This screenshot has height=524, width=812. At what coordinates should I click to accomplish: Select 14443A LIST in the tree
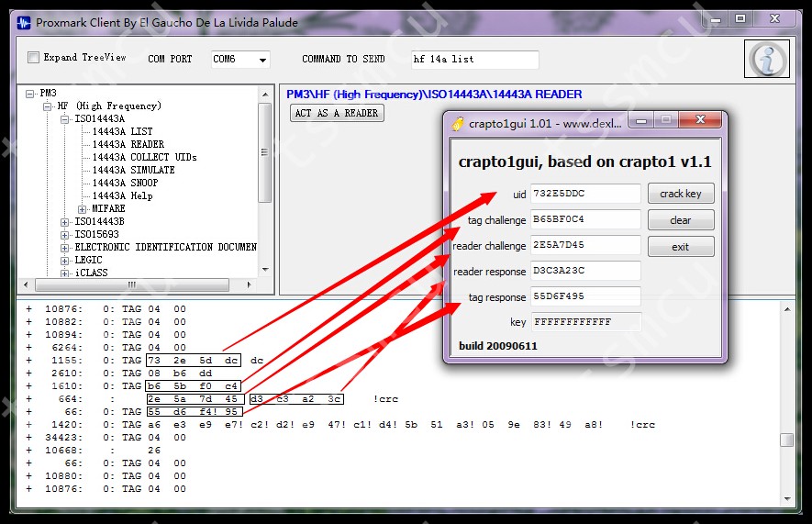(x=122, y=132)
